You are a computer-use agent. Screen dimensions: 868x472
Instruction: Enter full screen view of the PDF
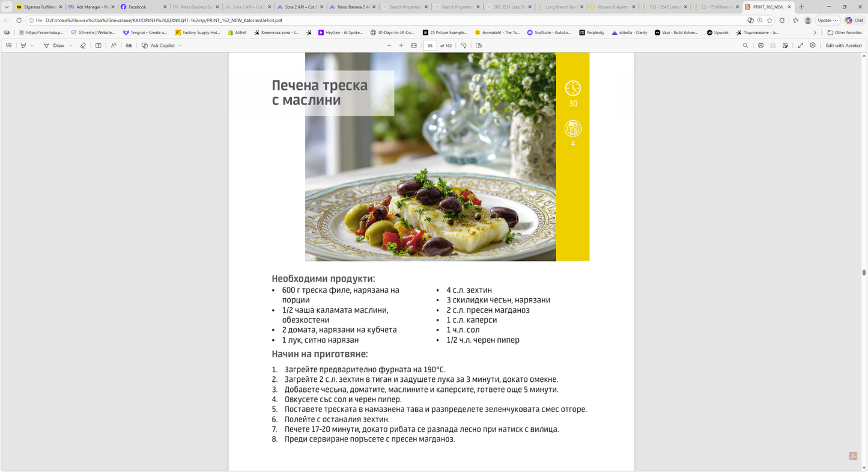click(x=800, y=46)
